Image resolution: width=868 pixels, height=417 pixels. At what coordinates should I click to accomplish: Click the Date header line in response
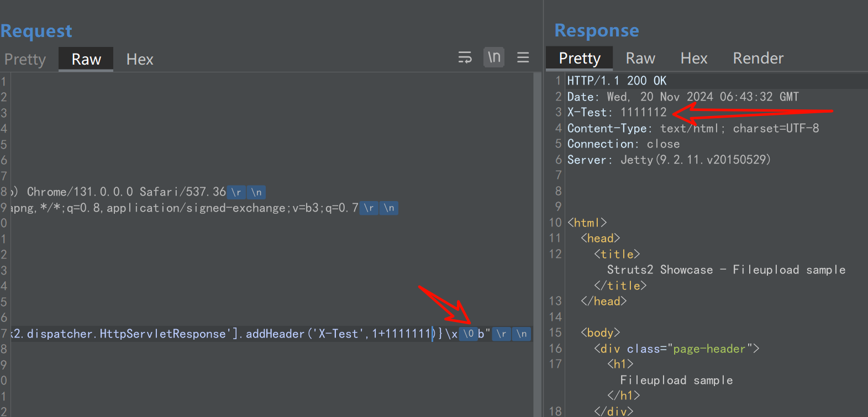coord(683,97)
